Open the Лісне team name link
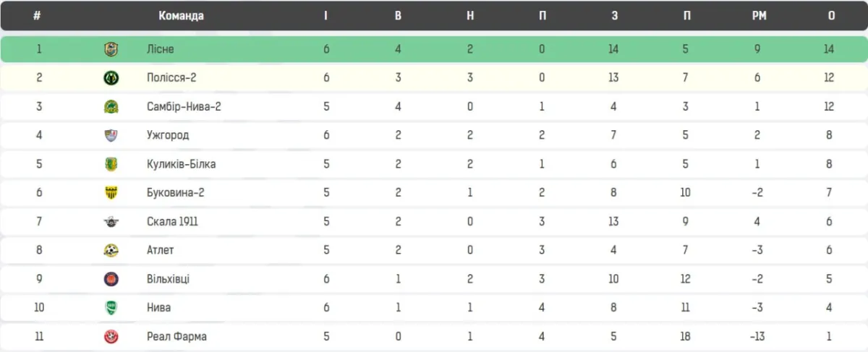Image resolution: width=868 pixels, height=352 pixels. 160,49
